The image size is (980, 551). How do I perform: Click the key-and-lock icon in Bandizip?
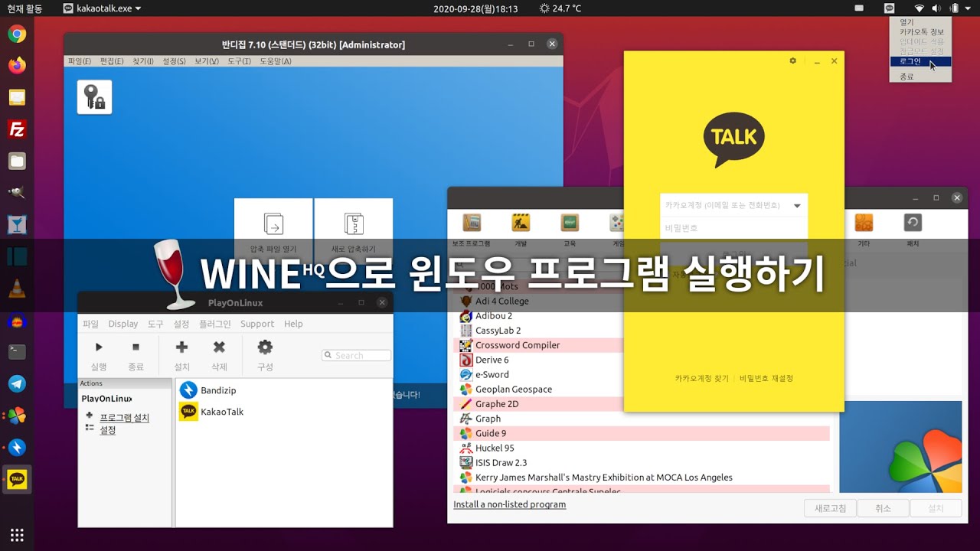click(x=94, y=97)
